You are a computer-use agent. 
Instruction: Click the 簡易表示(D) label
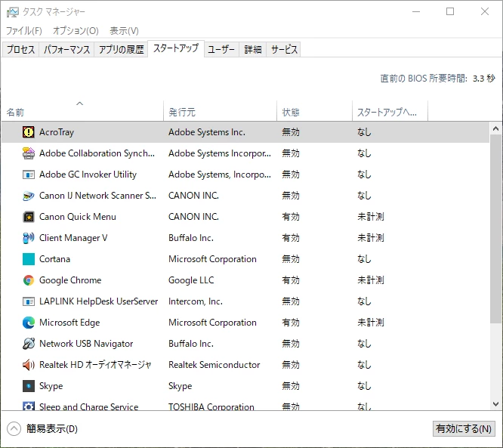[52, 429]
